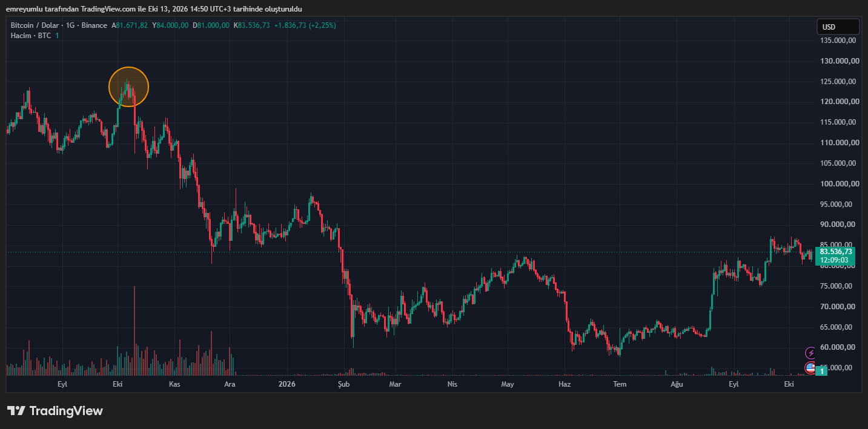
Task: Open the USD currency selector
Action: tap(838, 27)
